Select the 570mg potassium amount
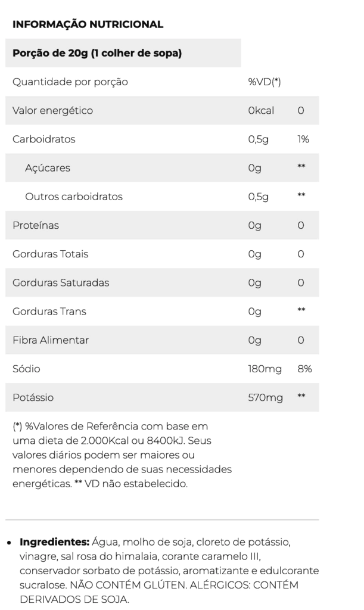This screenshot has width=364, height=610. click(x=265, y=397)
